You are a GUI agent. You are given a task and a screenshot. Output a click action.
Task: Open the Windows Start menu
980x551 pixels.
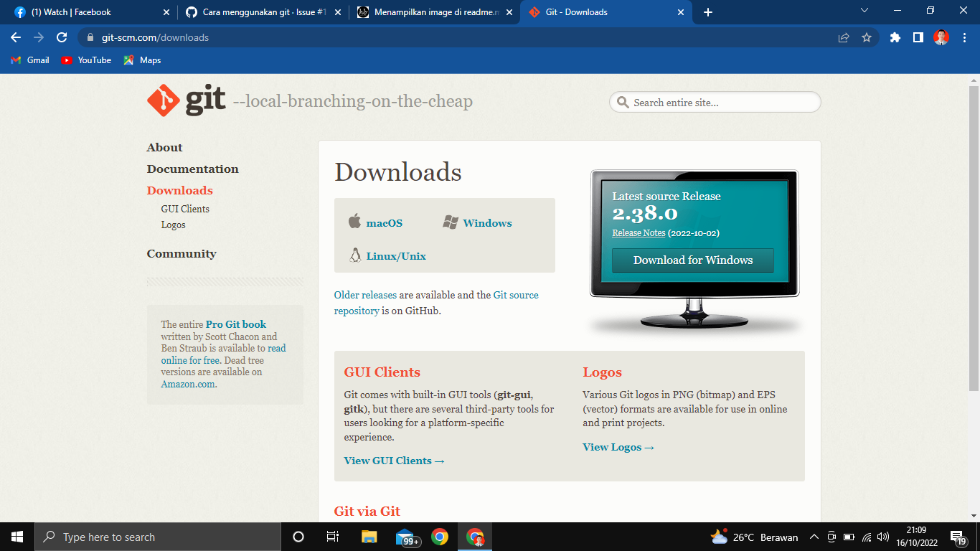pyautogui.click(x=17, y=537)
